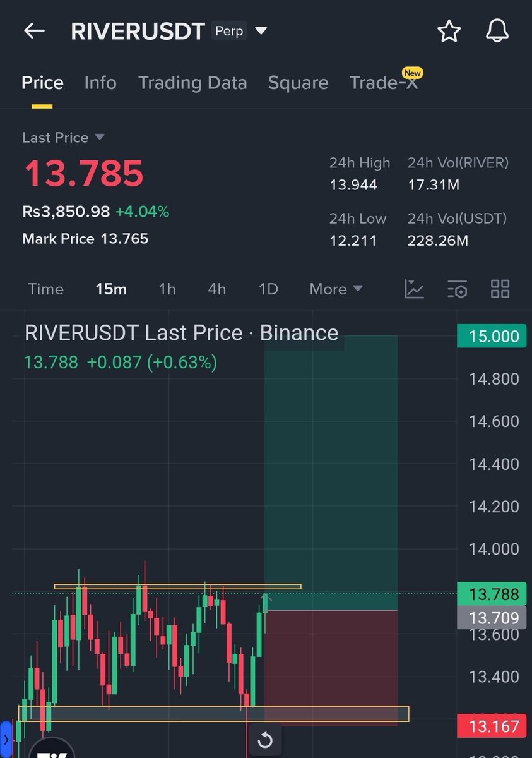Tap the 24h Low value 12.211
Screen dimensions: 532x758
(353, 241)
